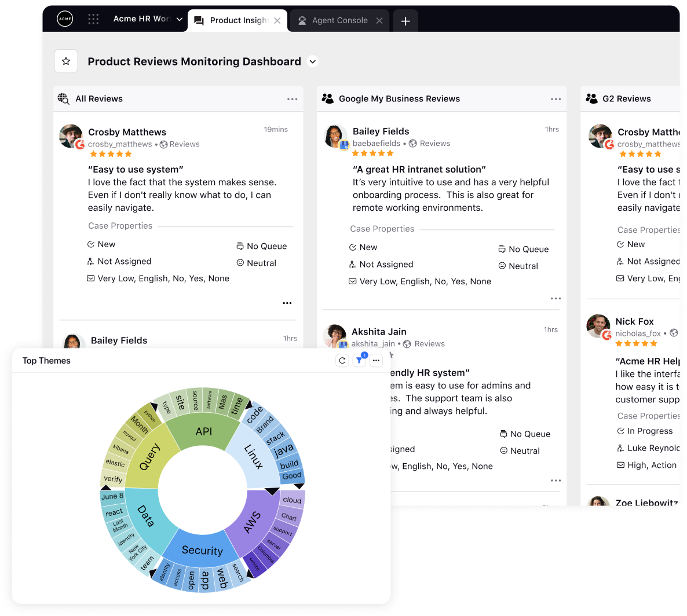Viewport: 687px width, 616px height.
Task: Expand the Acme HR workspace dropdown
Action: (179, 19)
